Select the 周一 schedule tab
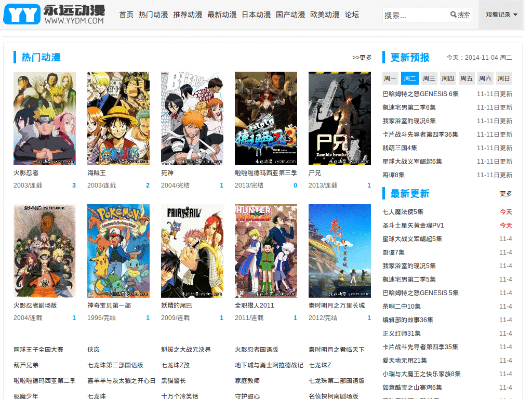The height and width of the screenshot is (399, 532). click(390, 78)
